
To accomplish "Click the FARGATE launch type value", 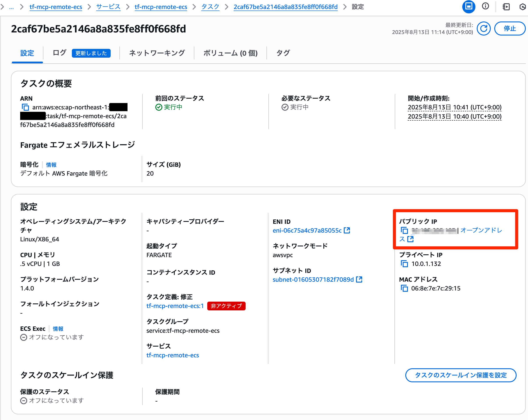I will [159, 255].
